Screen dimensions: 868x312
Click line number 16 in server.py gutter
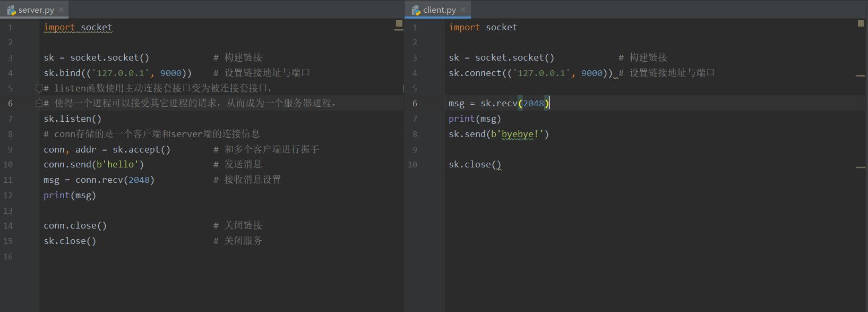8,256
